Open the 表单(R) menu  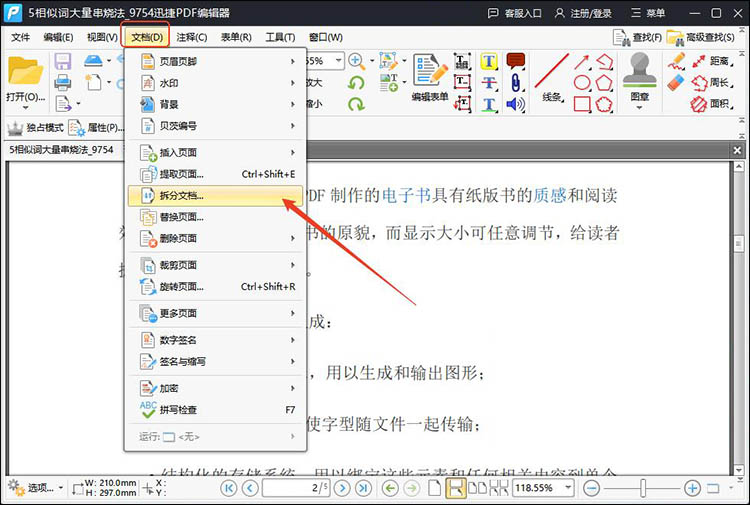coord(236,37)
